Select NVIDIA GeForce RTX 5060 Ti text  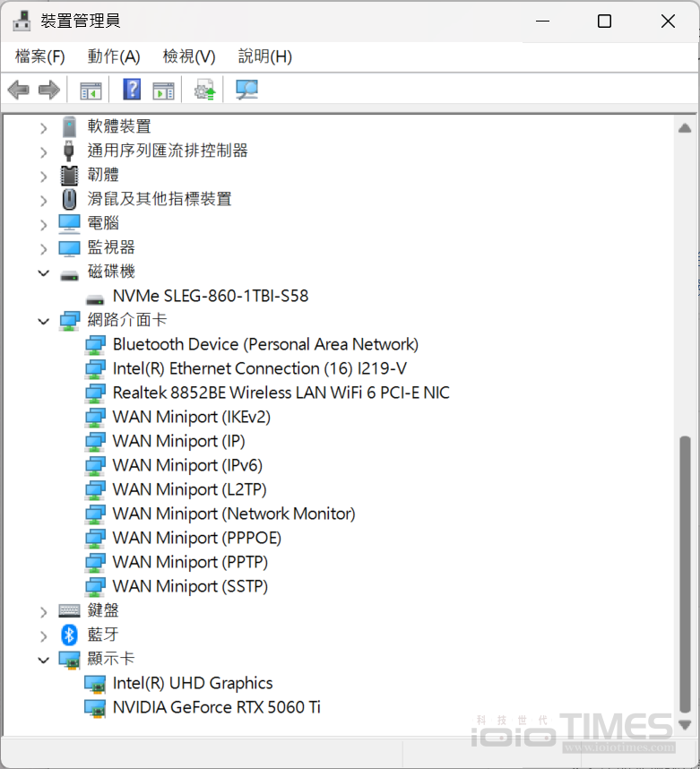[x=216, y=708]
